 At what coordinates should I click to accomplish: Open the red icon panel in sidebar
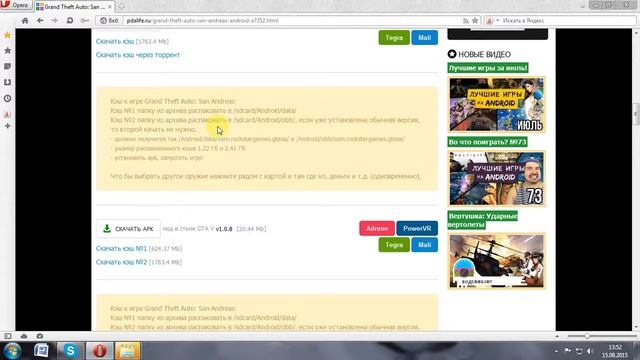pos(7,114)
